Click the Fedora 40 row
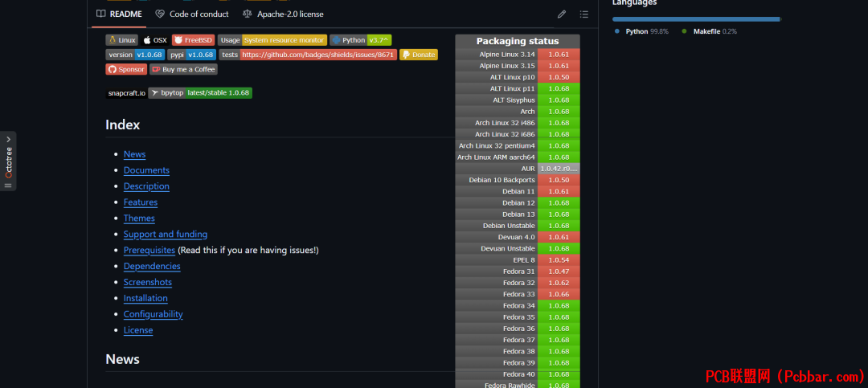 (x=518, y=374)
